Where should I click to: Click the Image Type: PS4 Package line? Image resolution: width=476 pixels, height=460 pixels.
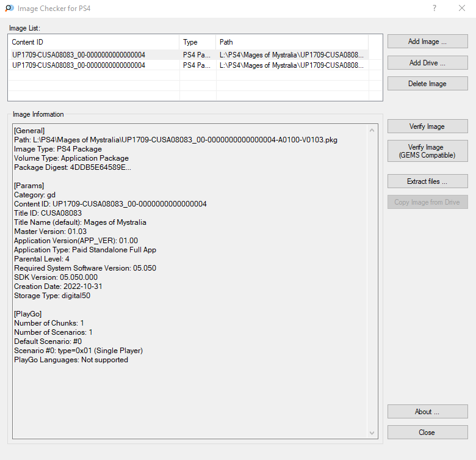pyautogui.click(x=58, y=149)
